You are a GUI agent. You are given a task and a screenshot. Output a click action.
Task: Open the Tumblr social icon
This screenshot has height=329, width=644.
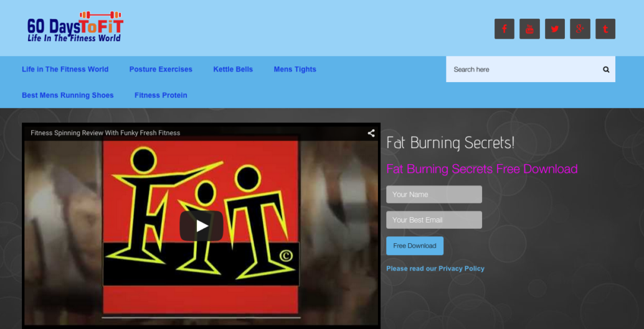pyautogui.click(x=605, y=29)
